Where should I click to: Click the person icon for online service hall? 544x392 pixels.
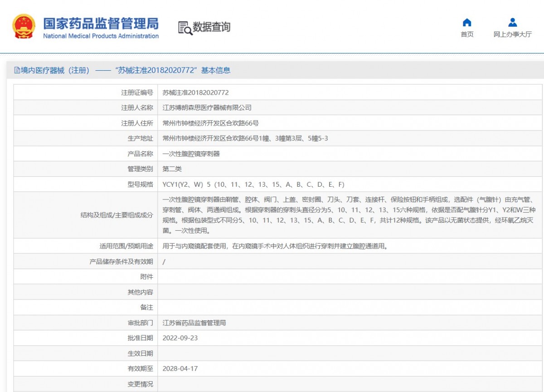[x=512, y=23]
